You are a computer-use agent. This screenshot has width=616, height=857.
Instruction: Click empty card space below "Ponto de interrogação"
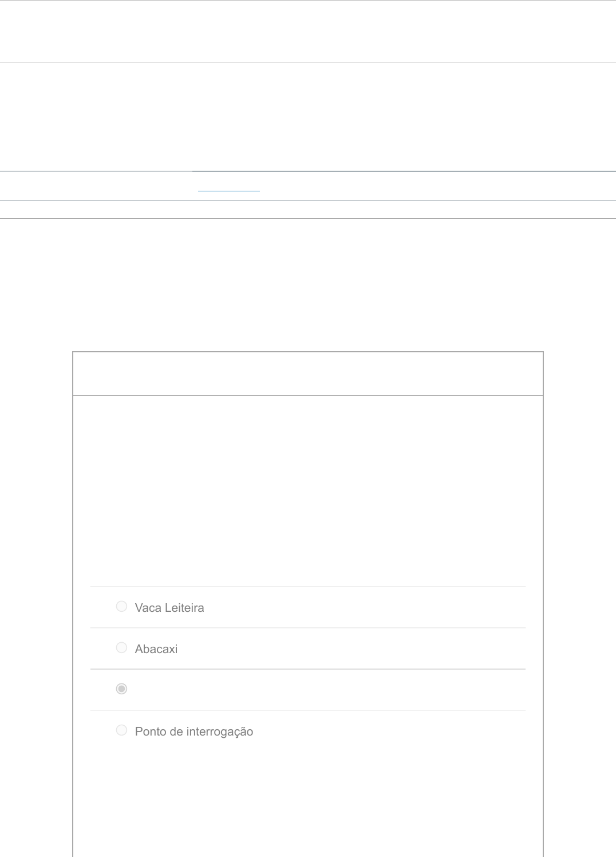307,802
